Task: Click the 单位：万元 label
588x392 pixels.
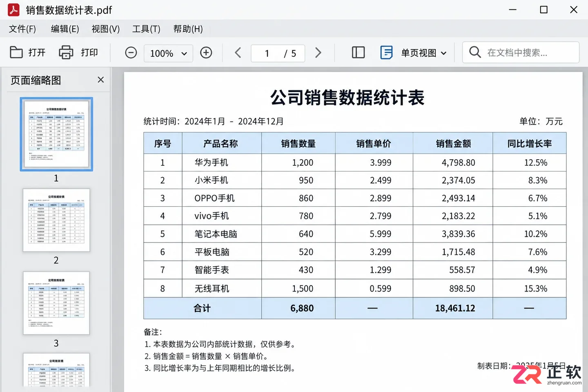Action: pos(541,121)
